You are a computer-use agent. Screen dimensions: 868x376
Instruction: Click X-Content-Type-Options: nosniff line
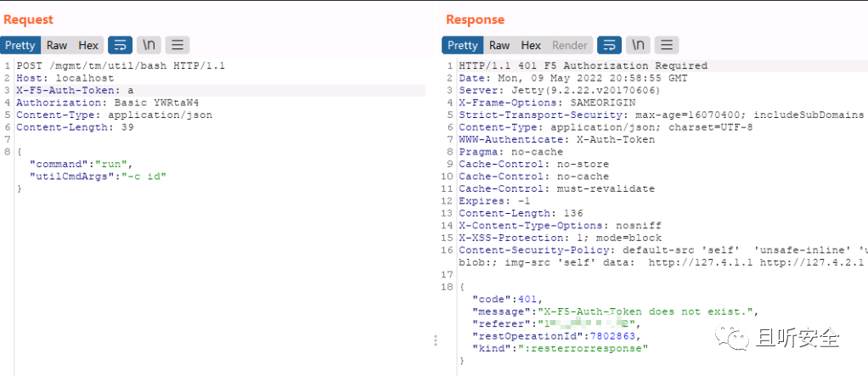pos(560,226)
